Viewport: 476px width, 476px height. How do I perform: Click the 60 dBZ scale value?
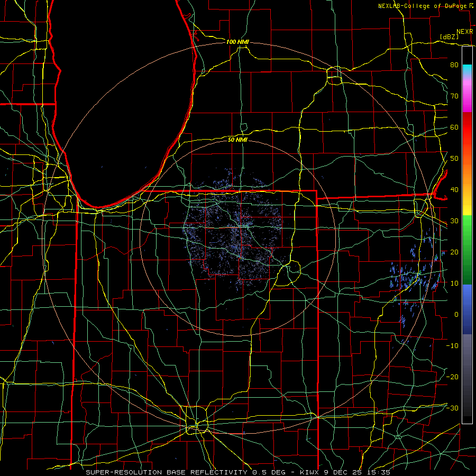454,127
